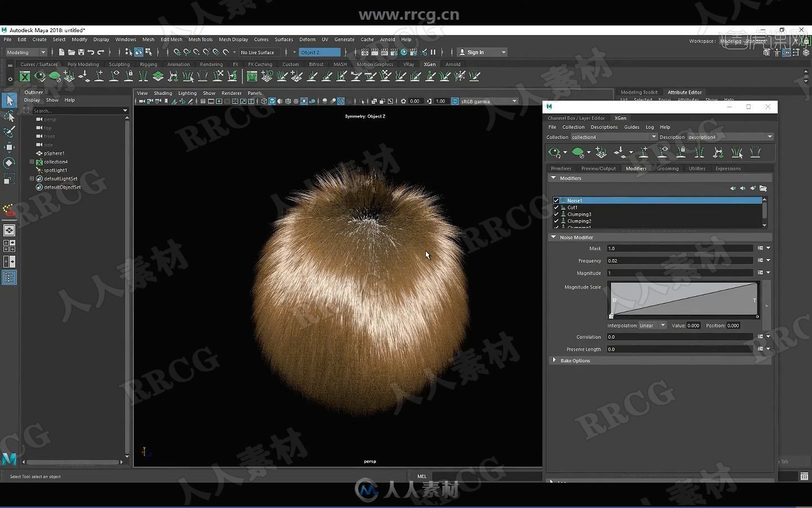The width and height of the screenshot is (812, 508).
Task: Collapse the Modifiers section
Action: (x=553, y=178)
